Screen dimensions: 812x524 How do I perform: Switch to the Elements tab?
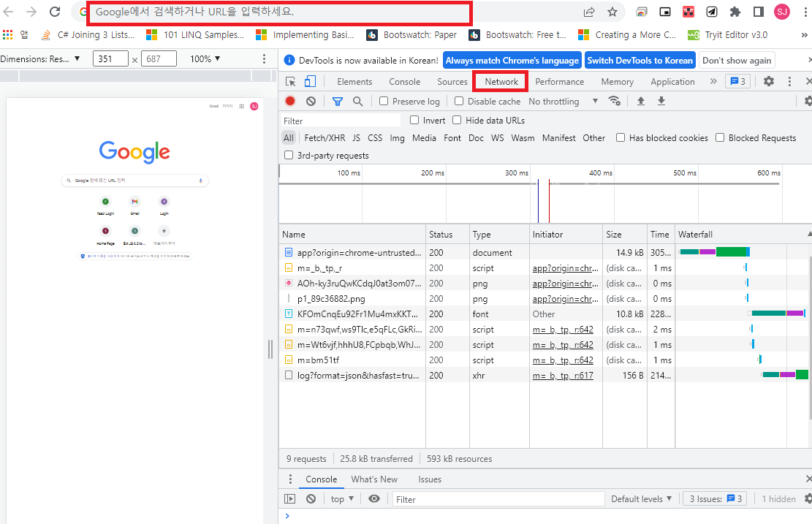(x=354, y=82)
